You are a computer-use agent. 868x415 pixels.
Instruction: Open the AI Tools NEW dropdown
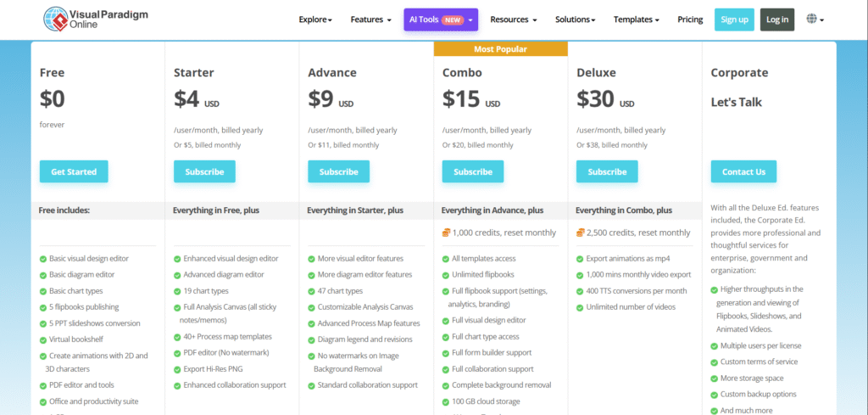click(x=441, y=20)
